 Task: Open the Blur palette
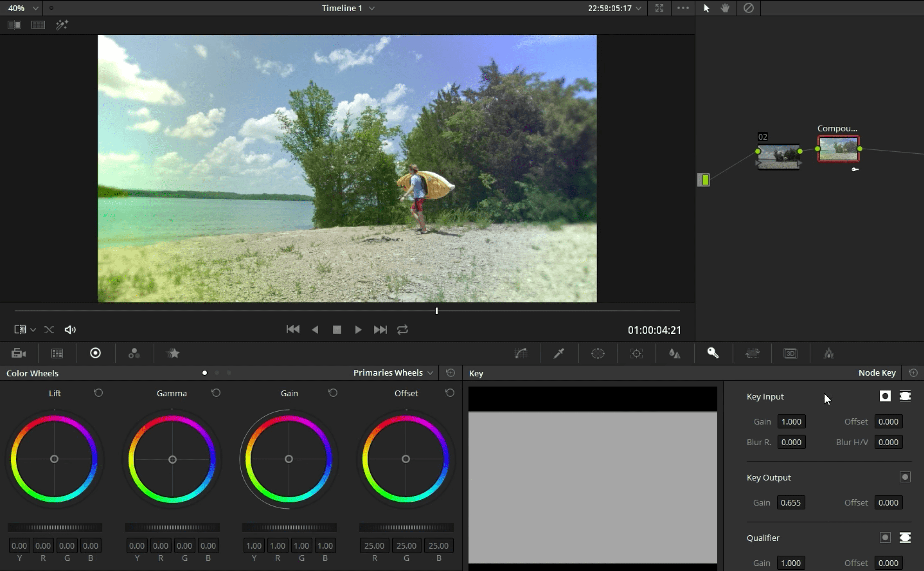[x=675, y=353]
